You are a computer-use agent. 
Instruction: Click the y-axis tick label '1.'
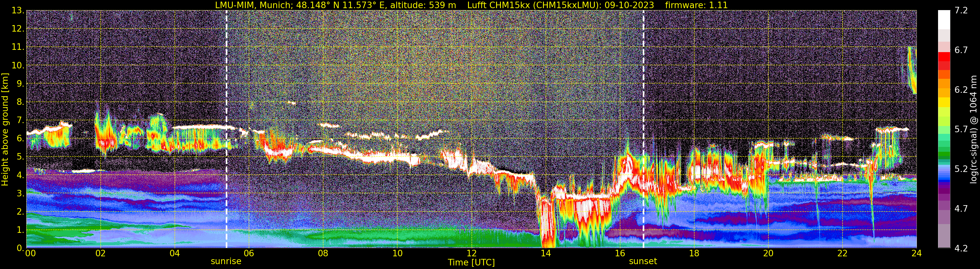[x=20, y=230]
